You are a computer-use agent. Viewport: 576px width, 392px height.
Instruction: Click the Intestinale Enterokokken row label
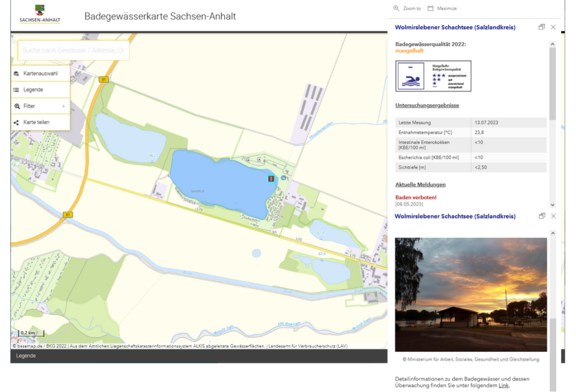(424, 145)
